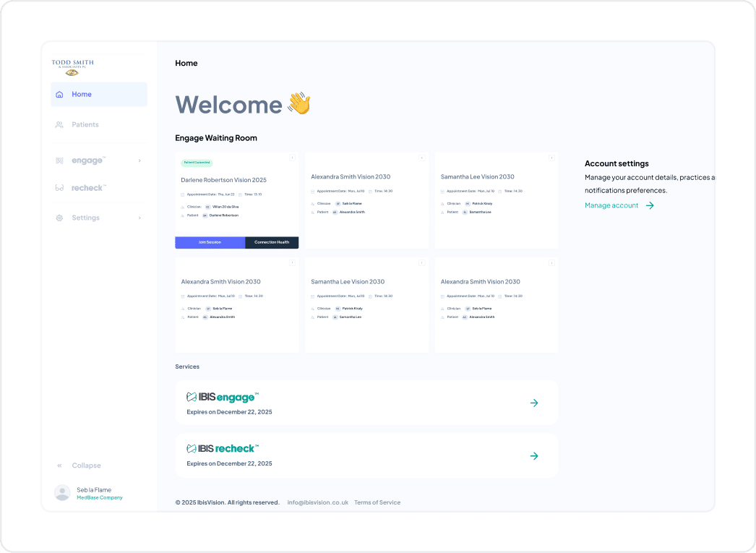The image size is (756, 553).
Task: Open the engage sidebar item
Action: (x=99, y=160)
